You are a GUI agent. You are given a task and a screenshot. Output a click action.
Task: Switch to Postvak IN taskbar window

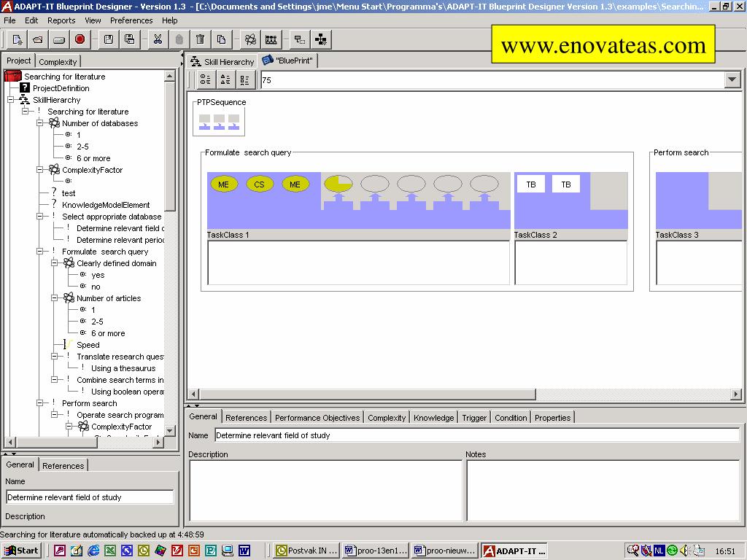pyautogui.click(x=307, y=551)
